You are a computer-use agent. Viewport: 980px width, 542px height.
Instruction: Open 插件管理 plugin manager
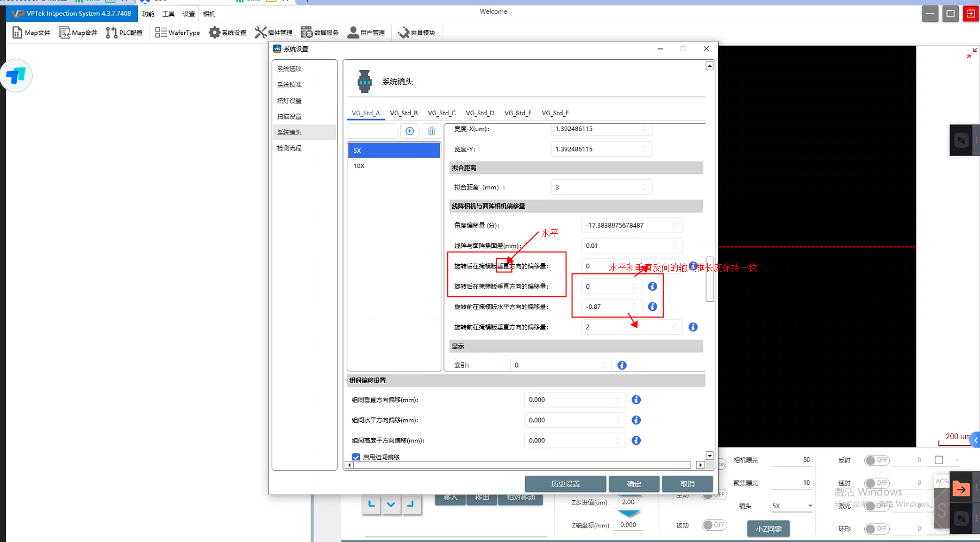(x=274, y=33)
